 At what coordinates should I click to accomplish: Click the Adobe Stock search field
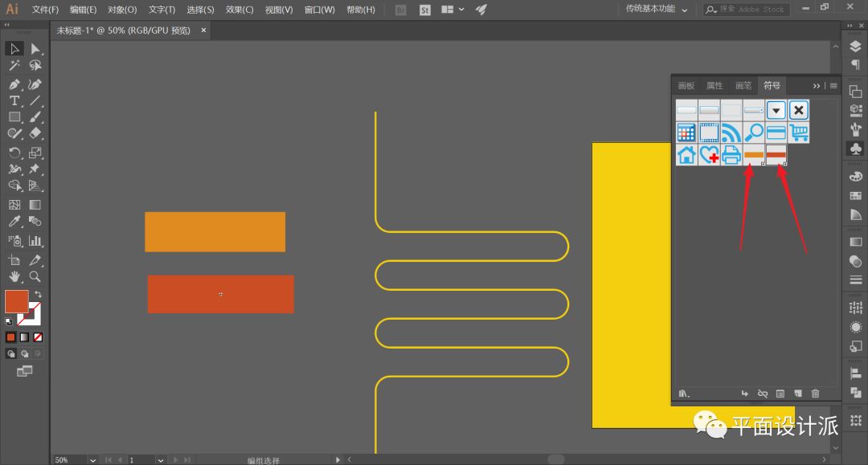[x=750, y=10]
